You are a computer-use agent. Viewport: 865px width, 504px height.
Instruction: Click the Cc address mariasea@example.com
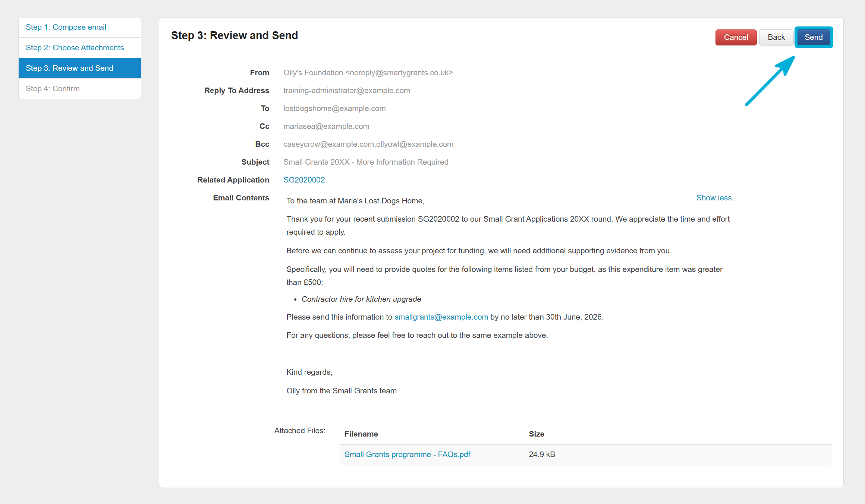326,126
